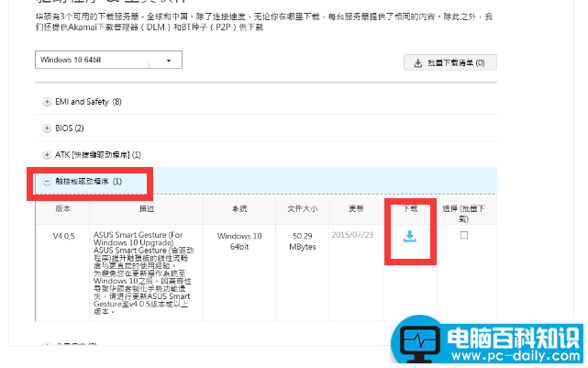Expand the BIOS (2) section
The height and width of the screenshot is (368, 588).
coord(266,128)
